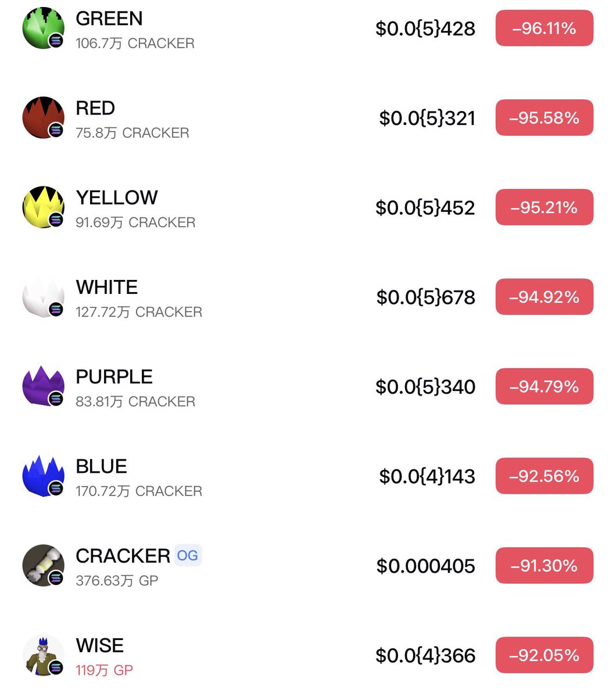Tap the red 119万 GP volume text

point(105,670)
